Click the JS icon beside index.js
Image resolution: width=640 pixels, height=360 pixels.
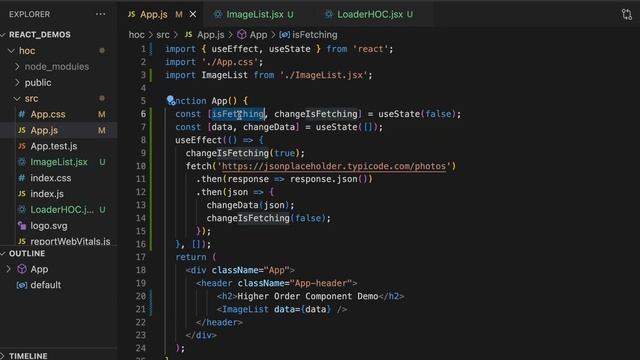point(22,194)
